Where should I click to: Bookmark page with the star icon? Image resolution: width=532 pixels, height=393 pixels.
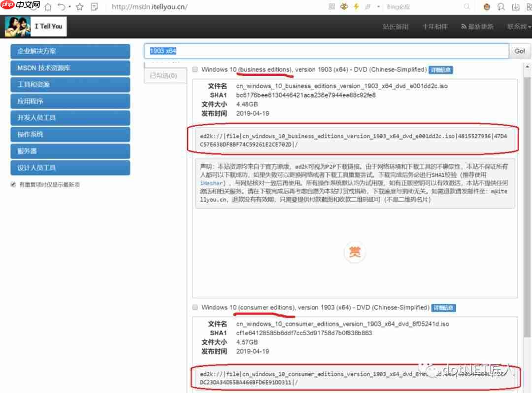pos(79,7)
